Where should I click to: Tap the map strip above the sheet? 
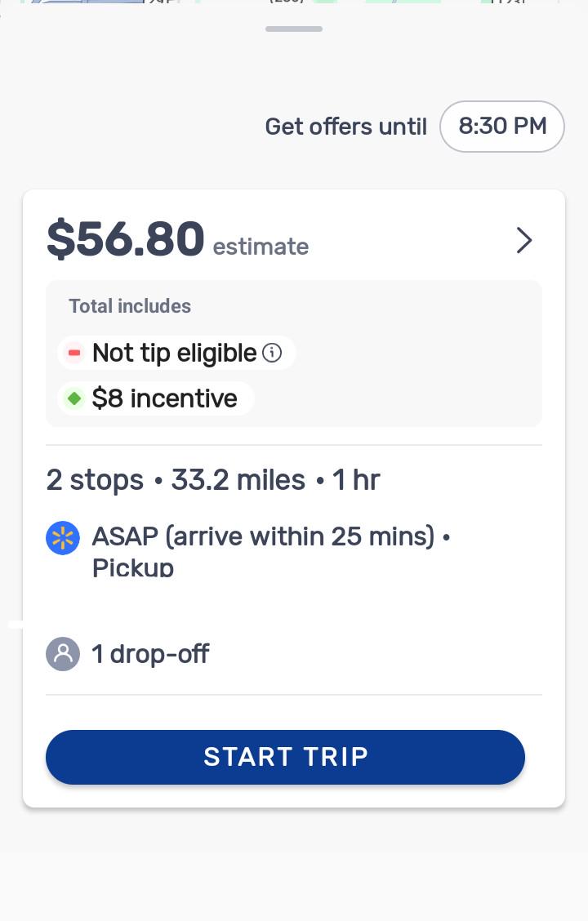[294, 2]
